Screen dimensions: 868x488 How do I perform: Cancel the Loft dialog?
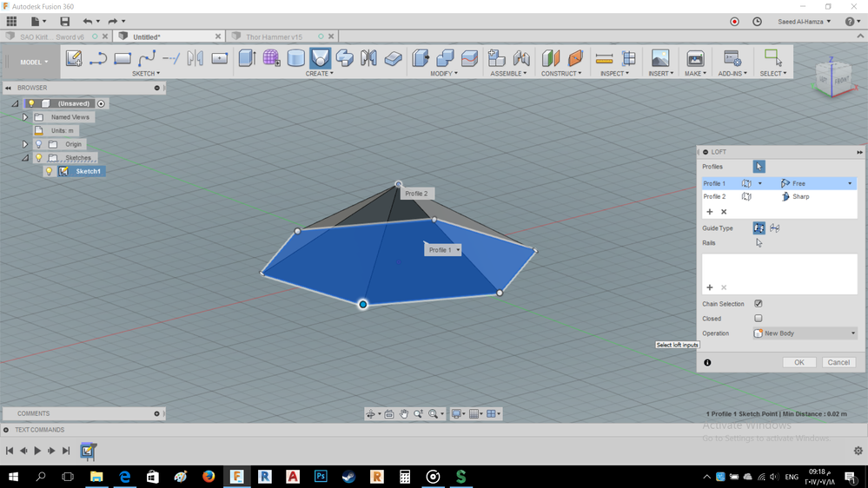point(838,362)
